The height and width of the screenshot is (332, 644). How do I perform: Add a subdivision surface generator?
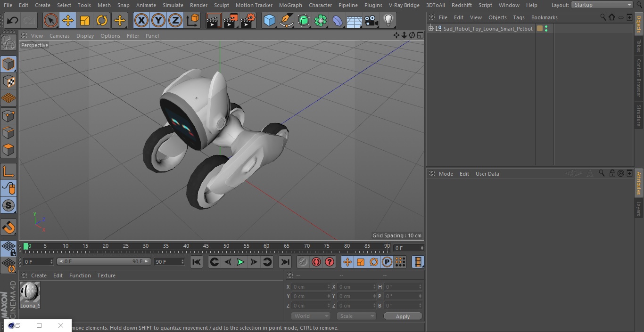coord(304,20)
